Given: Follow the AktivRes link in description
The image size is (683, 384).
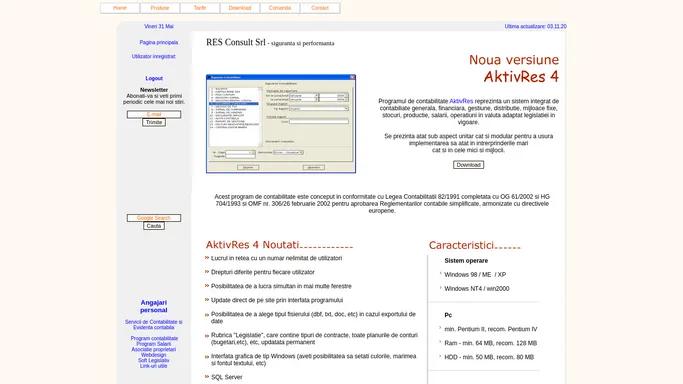Looking at the screenshot, I should coord(461,101).
